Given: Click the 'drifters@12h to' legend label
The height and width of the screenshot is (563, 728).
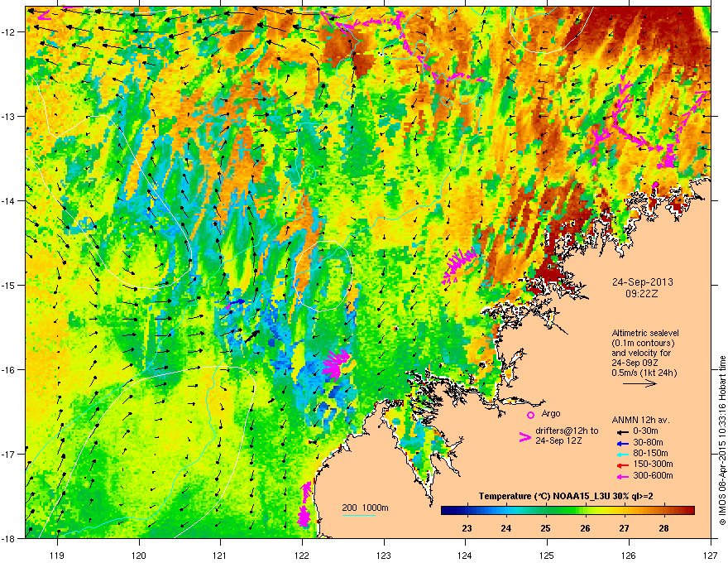Looking at the screenshot, I should click(567, 431).
